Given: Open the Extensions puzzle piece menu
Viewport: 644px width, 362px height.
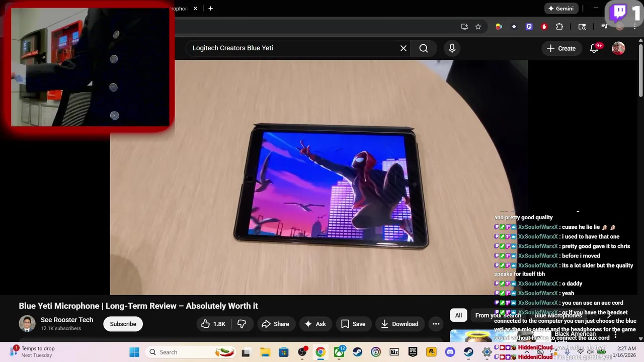Looking at the screenshot, I should 559,27.
